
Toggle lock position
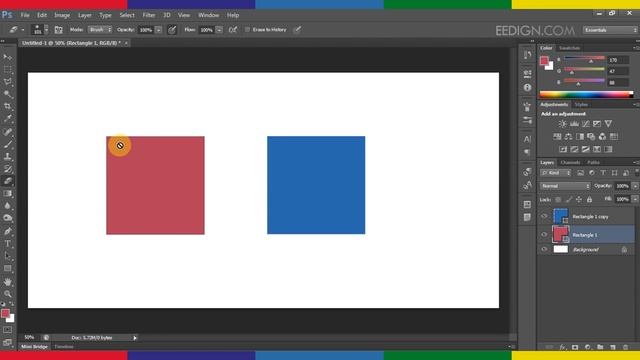pyautogui.click(x=579, y=200)
